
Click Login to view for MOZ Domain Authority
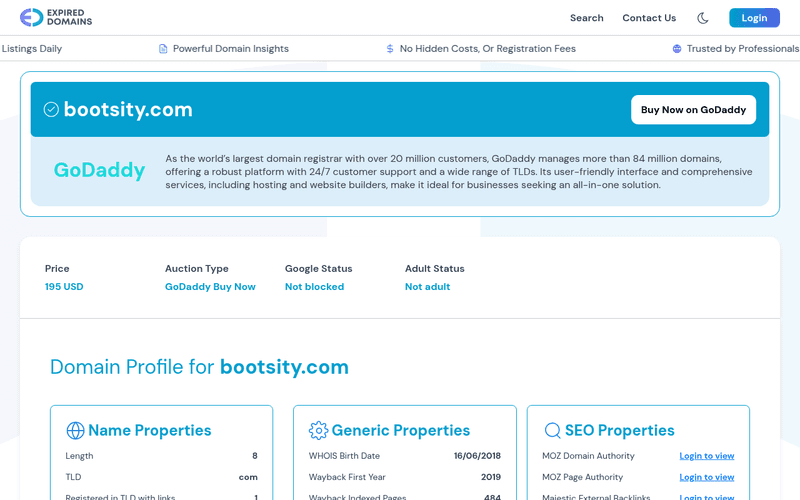(707, 456)
